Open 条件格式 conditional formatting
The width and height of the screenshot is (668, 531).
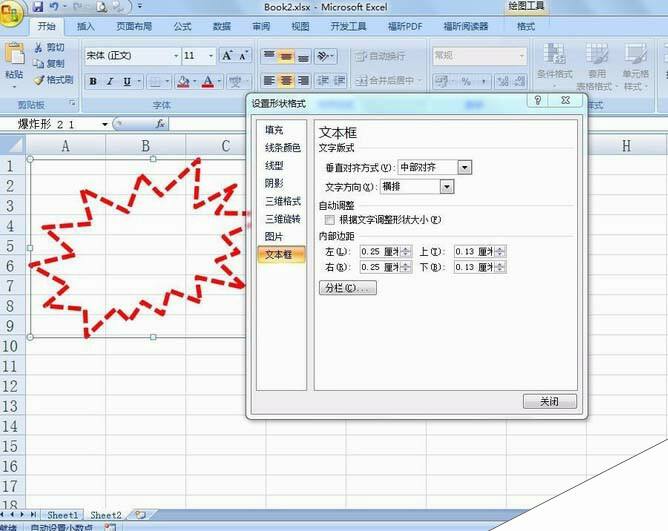click(554, 66)
